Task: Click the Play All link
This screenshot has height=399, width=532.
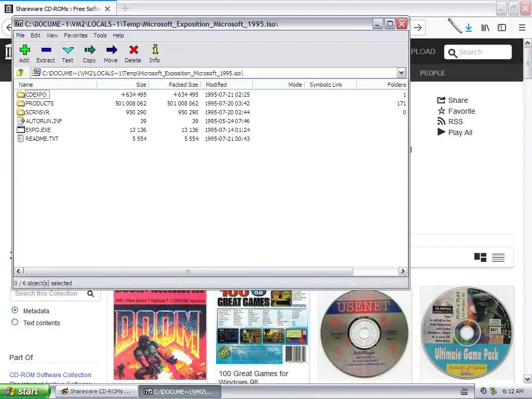Action: click(x=455, y=132)
